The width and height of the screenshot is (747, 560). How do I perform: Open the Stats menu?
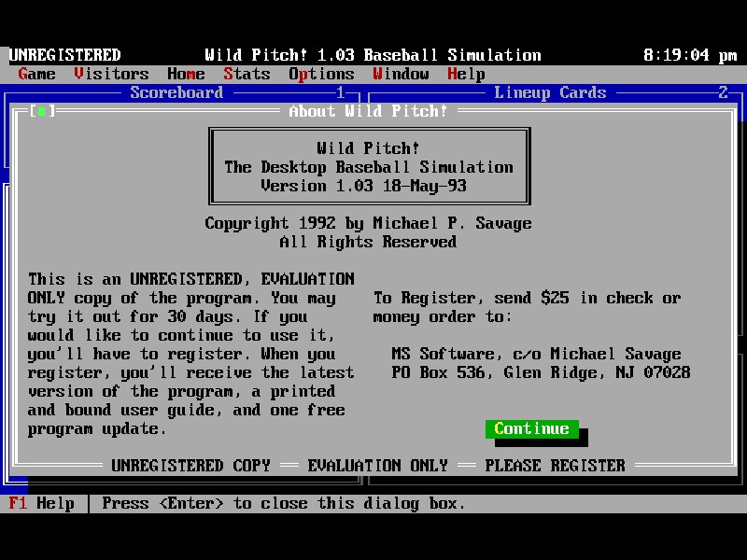[247, 74]
